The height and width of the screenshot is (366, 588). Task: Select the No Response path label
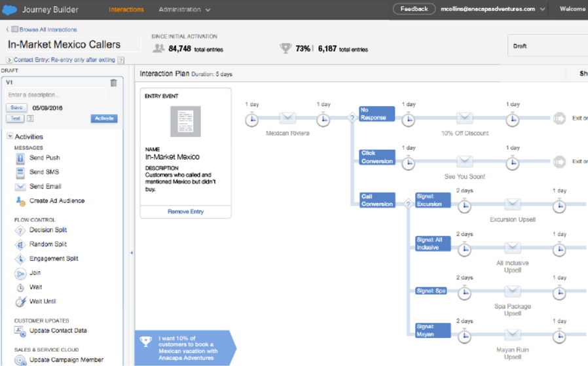[x=377, y=114]
